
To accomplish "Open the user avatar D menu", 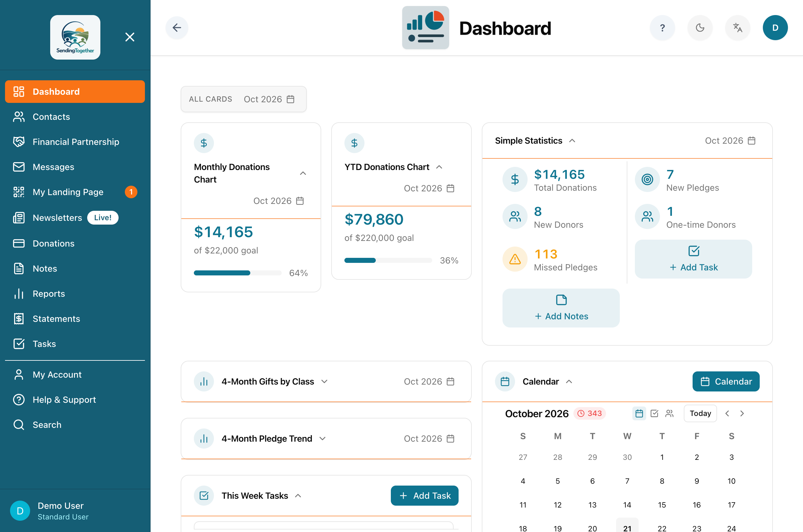I will pyautogui.click(x=775, y=28).
